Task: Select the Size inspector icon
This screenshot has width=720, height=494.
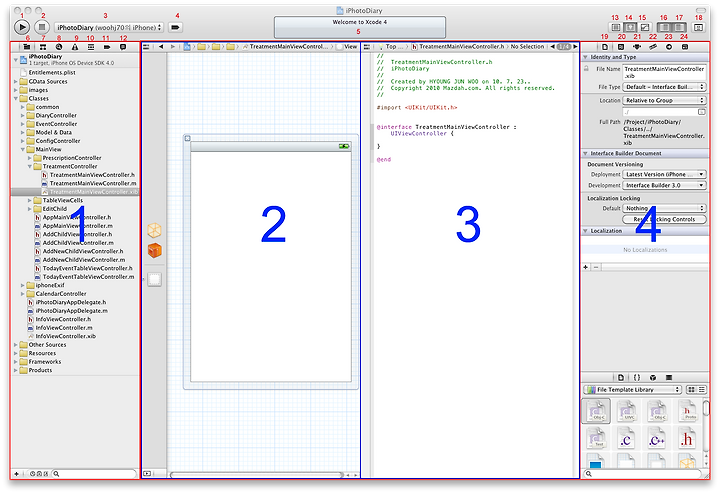Action: coord(669,47)
